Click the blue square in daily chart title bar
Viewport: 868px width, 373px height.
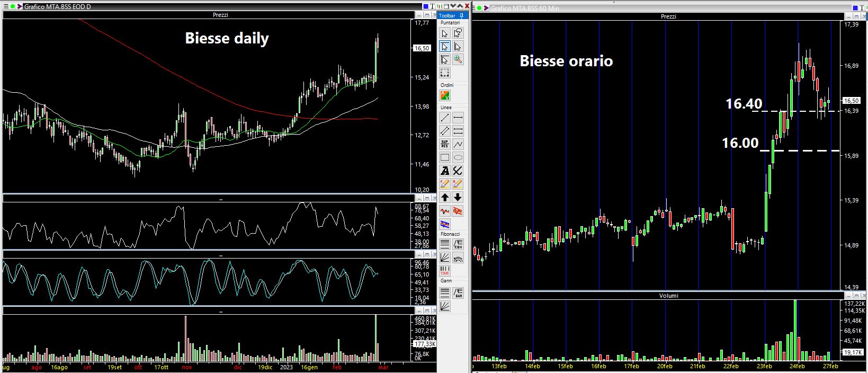tap(425, 6)
